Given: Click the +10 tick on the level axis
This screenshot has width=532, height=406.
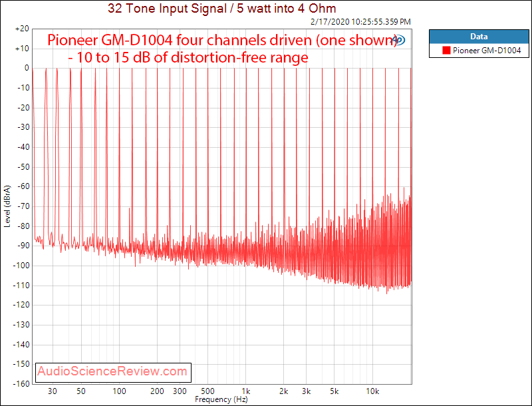Looking at the screenshot, I should pyautogui.click(x=22, y=49).
